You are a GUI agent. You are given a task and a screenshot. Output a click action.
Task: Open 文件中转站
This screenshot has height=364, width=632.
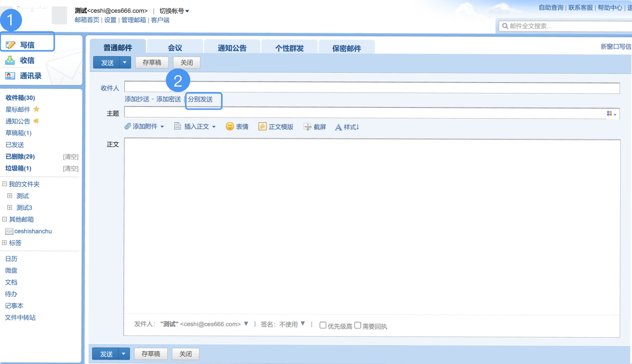tap(20, 318)
